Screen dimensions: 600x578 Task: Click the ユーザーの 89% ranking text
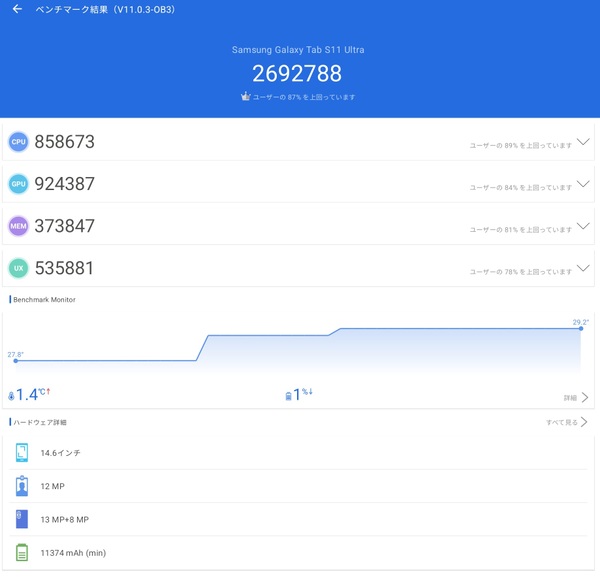[521, 146]
